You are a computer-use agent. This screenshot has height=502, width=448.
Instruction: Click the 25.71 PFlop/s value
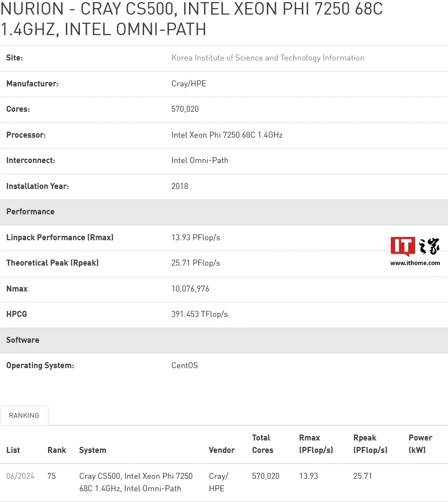195,263
